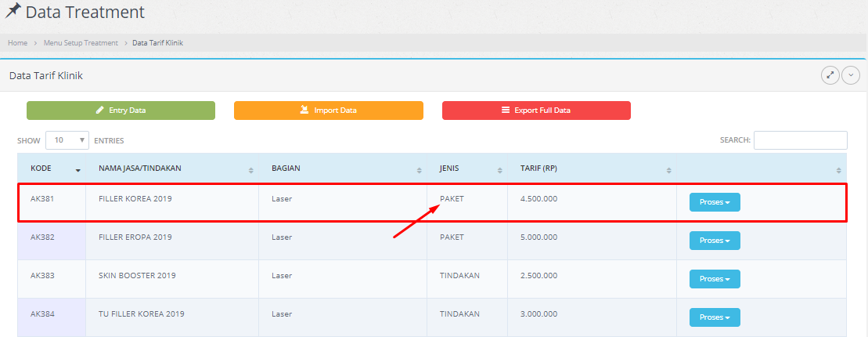Sort by BAGIAN column header

(343, 168)
